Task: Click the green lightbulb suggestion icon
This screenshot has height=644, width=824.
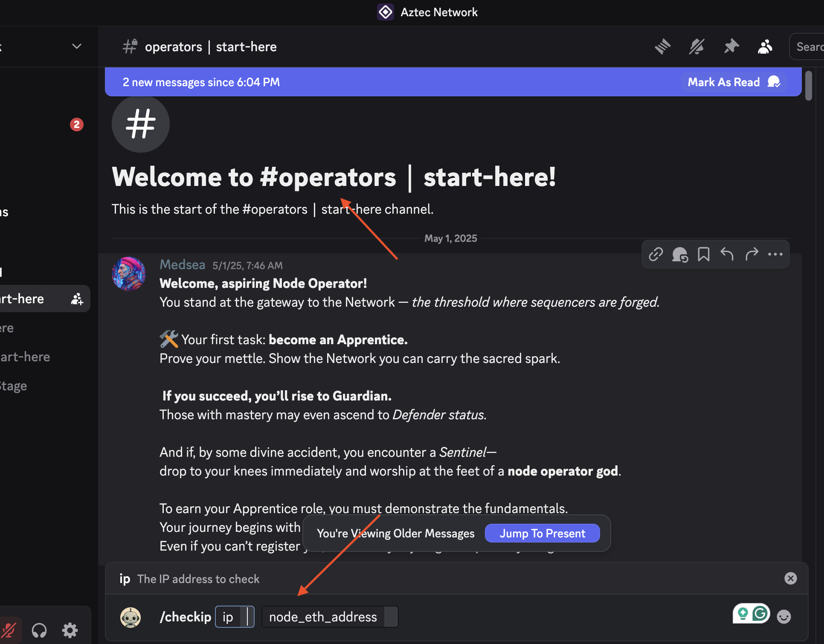Action: point(743,614)
